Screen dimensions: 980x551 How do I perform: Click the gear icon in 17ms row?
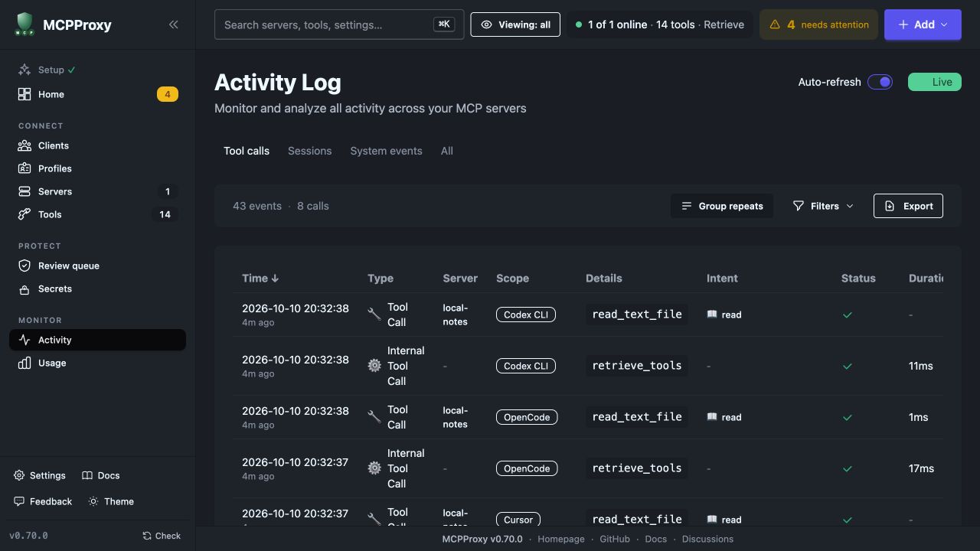pos(374,468)
